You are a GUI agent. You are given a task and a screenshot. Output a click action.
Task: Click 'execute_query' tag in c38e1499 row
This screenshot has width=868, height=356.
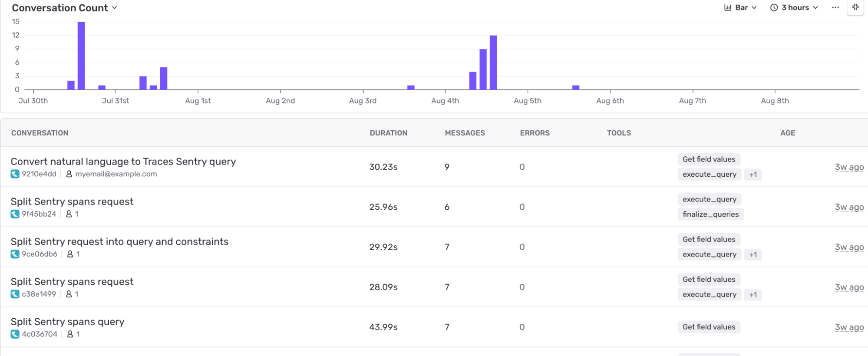click(x=710, y=294)
